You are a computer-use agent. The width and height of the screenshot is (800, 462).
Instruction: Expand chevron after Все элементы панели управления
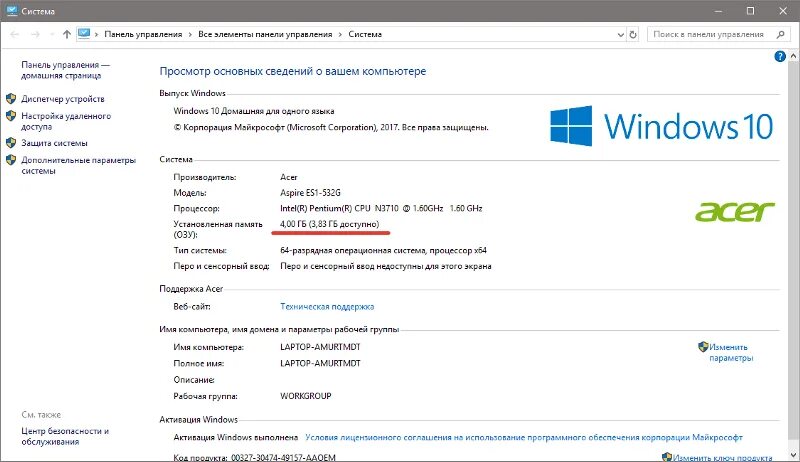(x=340, y=35)
